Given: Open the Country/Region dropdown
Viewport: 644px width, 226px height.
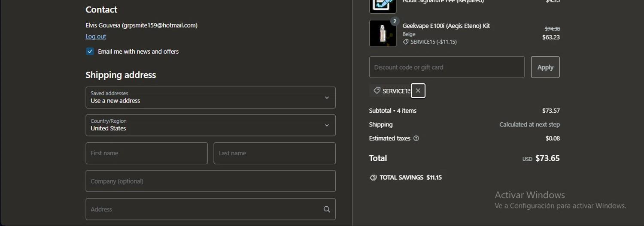Looking at the screenshot, I should (210, 125).
